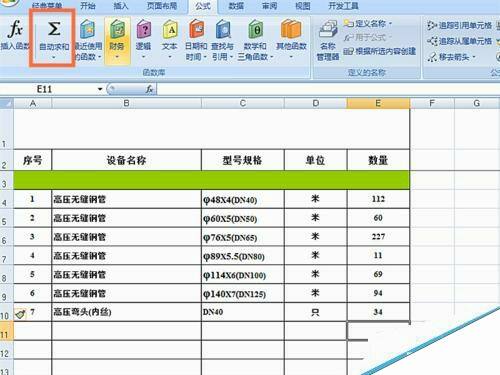Click the AutoSum sigma icon
Image resolution: width=500 pixels, height=375 pixels.
54,28
